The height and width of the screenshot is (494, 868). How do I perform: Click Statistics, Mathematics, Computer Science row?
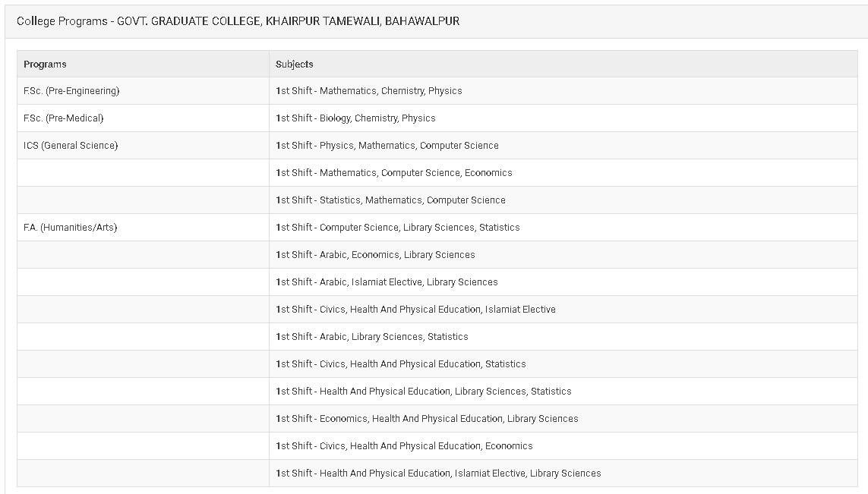tap(563, 200)
